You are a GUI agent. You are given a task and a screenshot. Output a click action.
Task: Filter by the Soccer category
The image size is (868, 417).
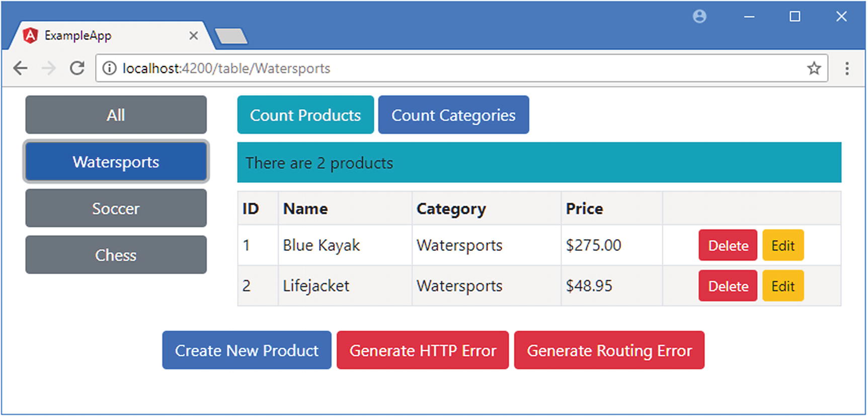click(x=116, y=208)
